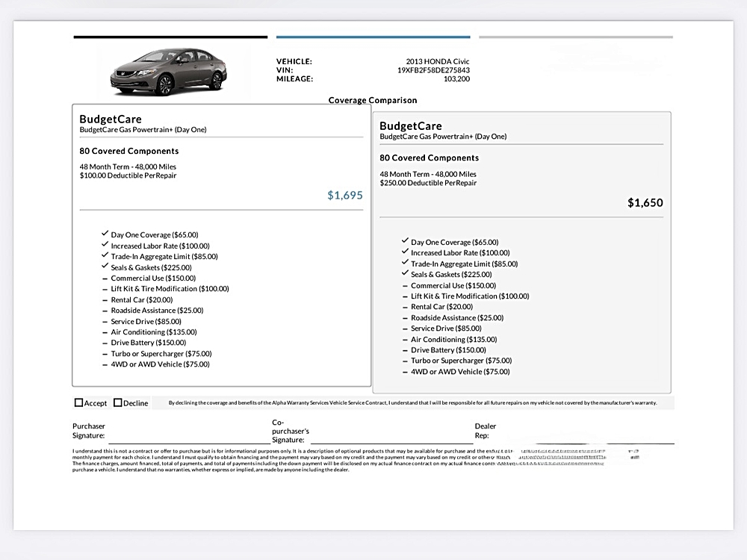Click Air Conditioning in $1,650 plan
747x560 pixels.
pyautogui.click(x=453, y=340)
